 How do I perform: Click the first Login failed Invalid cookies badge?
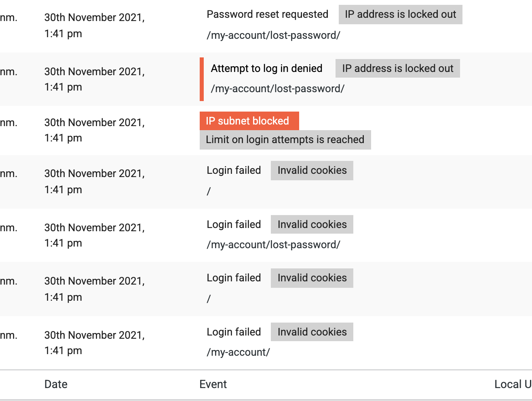point(312,171)
